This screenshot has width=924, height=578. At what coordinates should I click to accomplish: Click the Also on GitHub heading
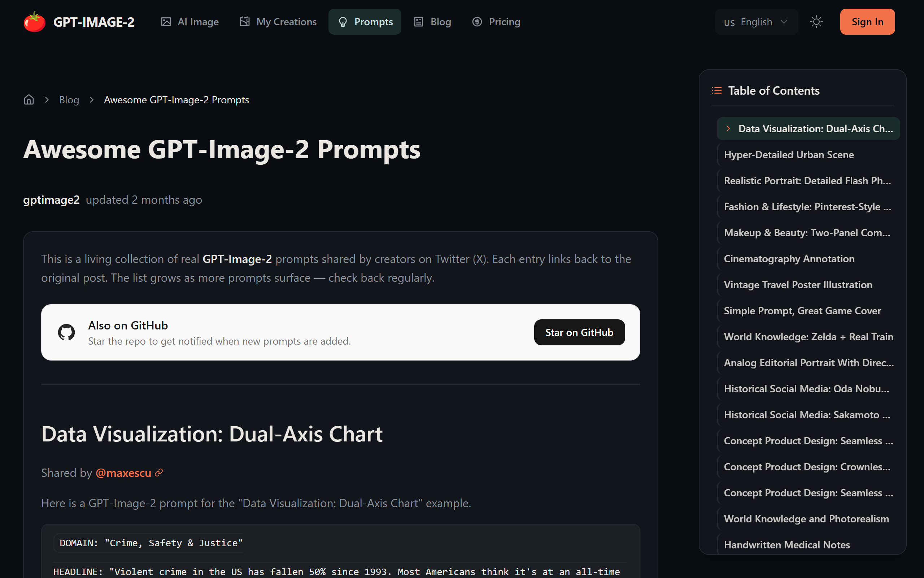128,325
